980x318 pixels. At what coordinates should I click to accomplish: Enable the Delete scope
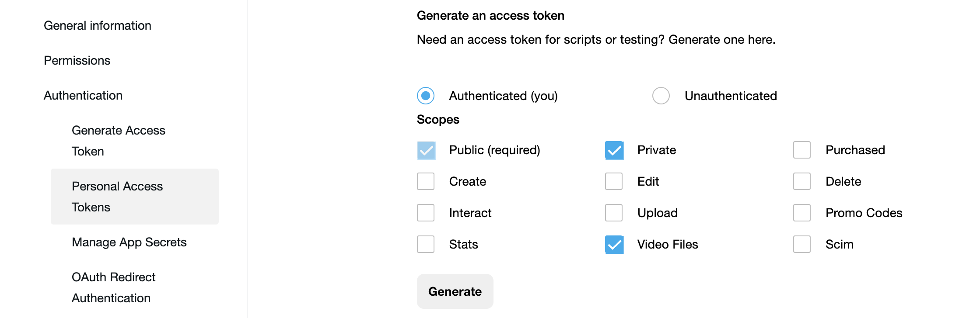pos(802,181)
